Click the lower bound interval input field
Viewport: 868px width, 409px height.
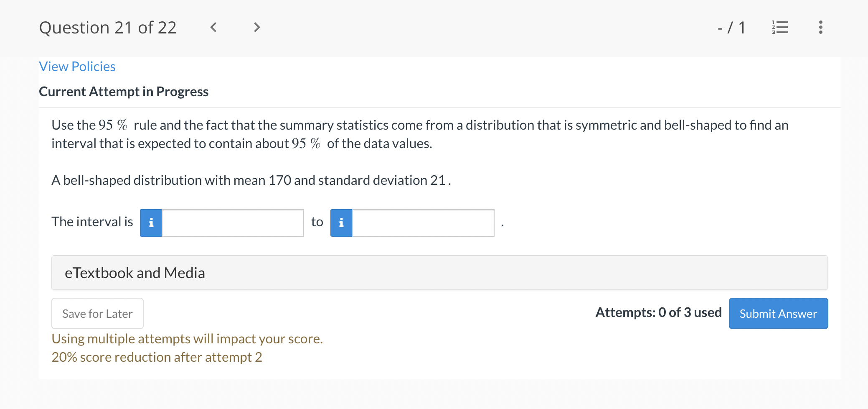click(233, 223)
